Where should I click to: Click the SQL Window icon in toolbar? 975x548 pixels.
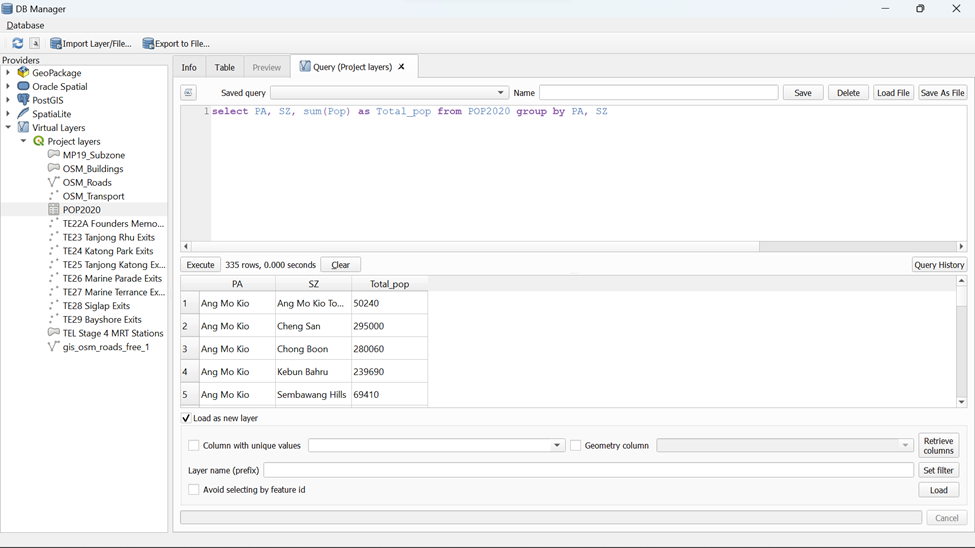[35, 44]
